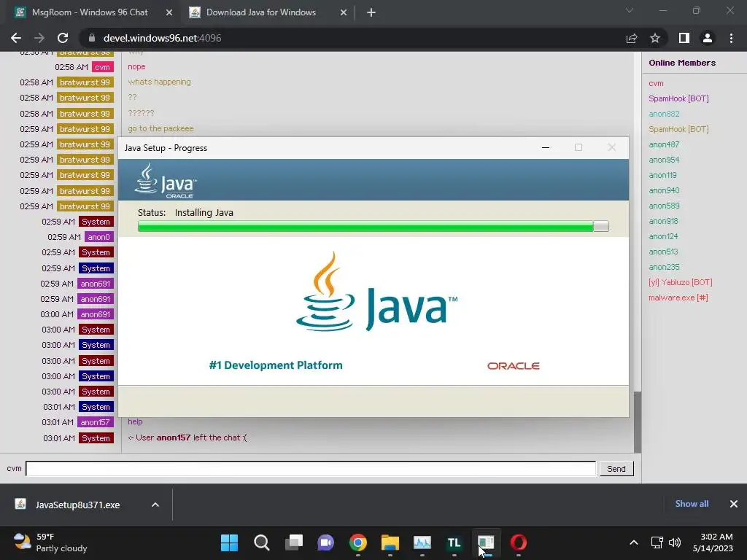
Task: View site security lock info
Action: click(x=92, y=38)
